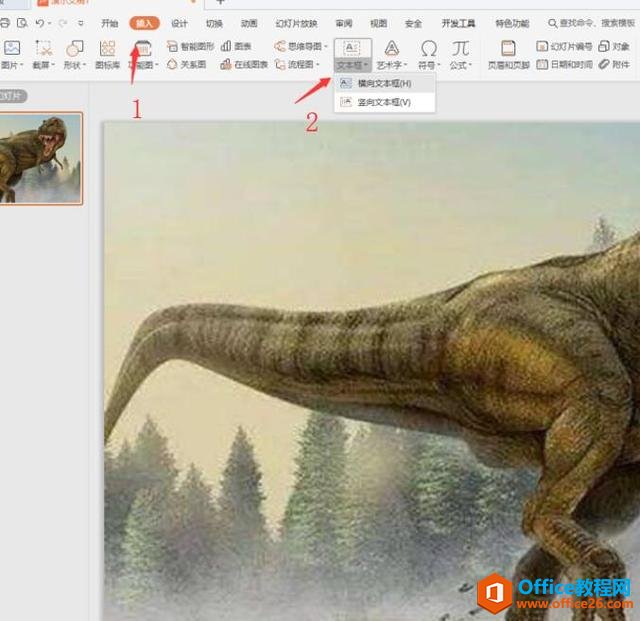Select 竖向文本框(V) vertical text box option

384,102
